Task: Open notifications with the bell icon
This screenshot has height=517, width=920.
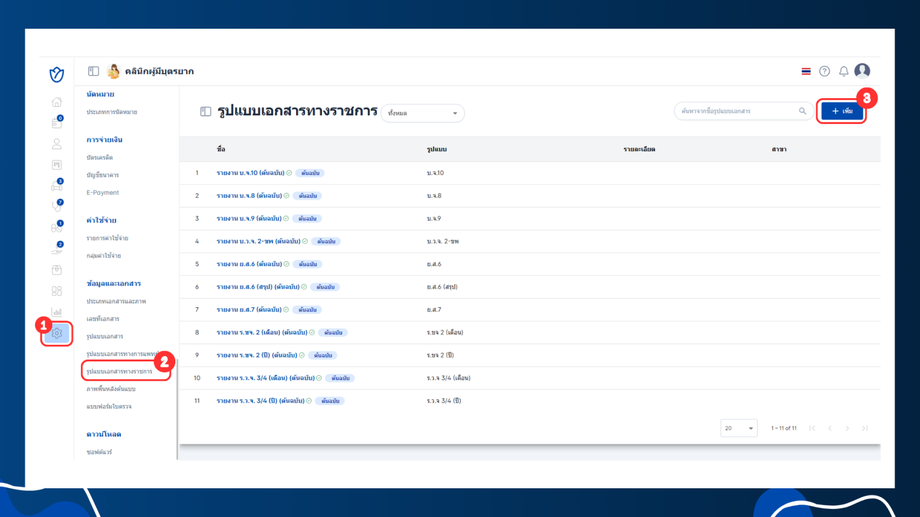Action: [x=843, y=71]
